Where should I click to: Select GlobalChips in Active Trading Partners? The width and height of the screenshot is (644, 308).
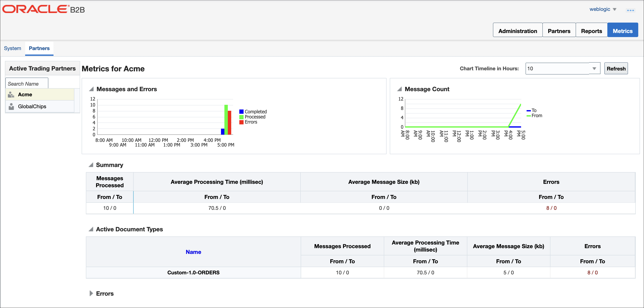(x=40, y=107)
